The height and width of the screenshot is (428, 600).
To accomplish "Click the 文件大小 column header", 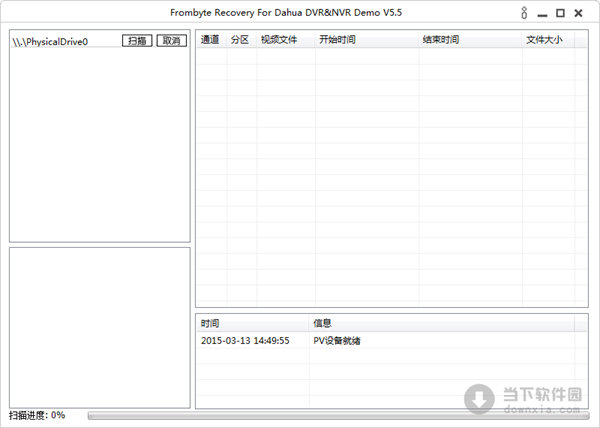I will point(548,40).
